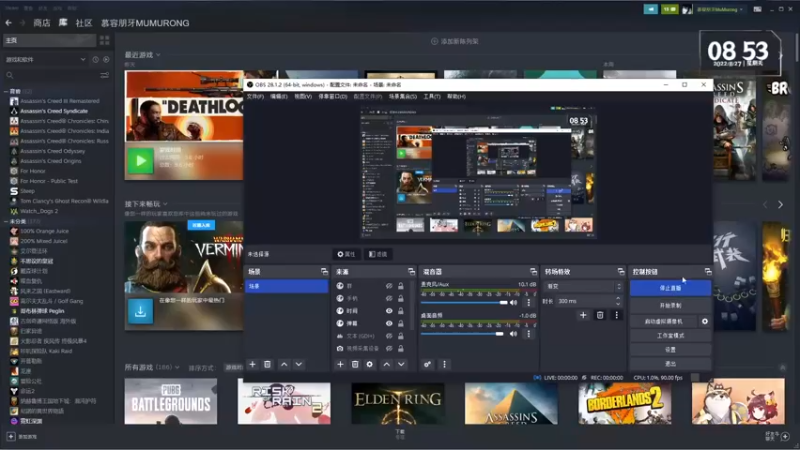Open source properties gear in the OBS 来源 panel toolbar

(370, 364)
